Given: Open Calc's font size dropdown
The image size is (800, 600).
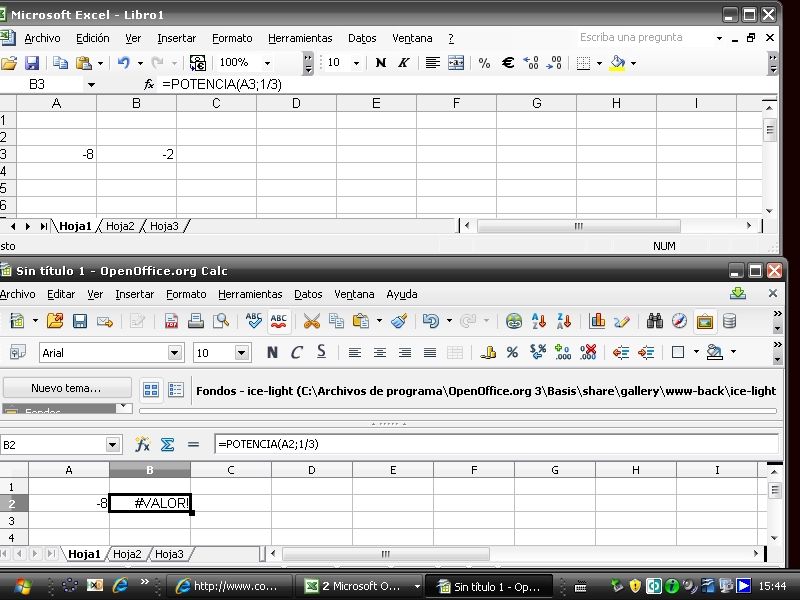Looking at the screenshot, I should [241, 353].
